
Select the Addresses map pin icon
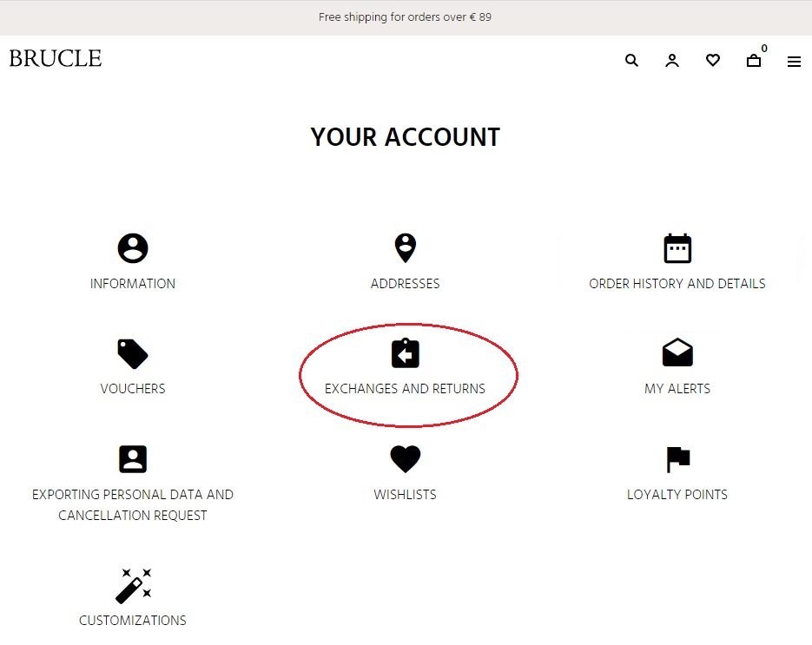[405, 248]
